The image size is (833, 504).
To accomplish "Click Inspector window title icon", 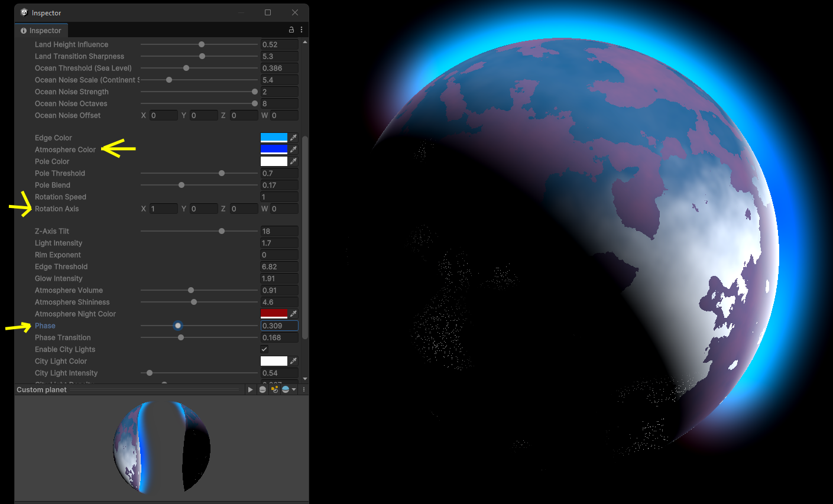I will pyautogui.click(x=24, y=12).
